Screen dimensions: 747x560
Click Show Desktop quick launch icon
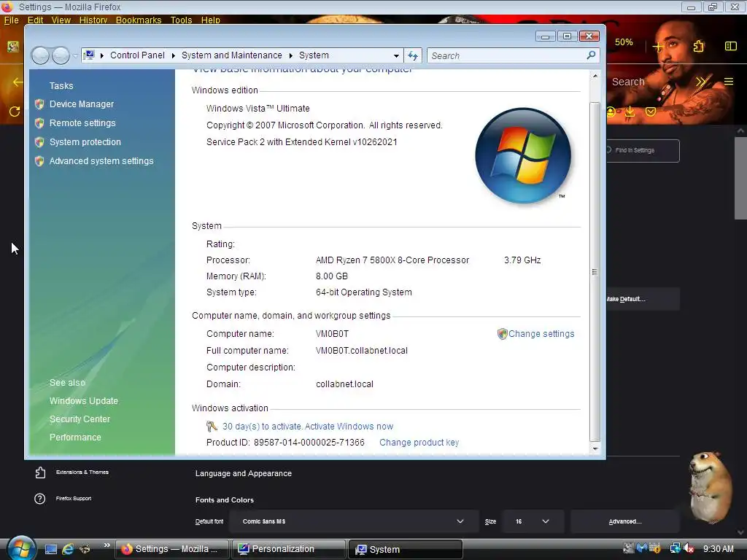51,549
